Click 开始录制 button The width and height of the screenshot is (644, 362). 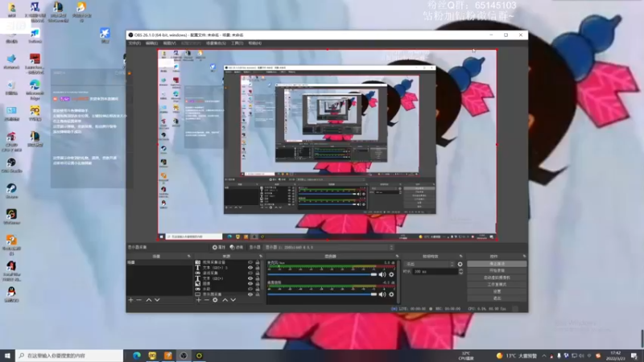click(497, 271)
